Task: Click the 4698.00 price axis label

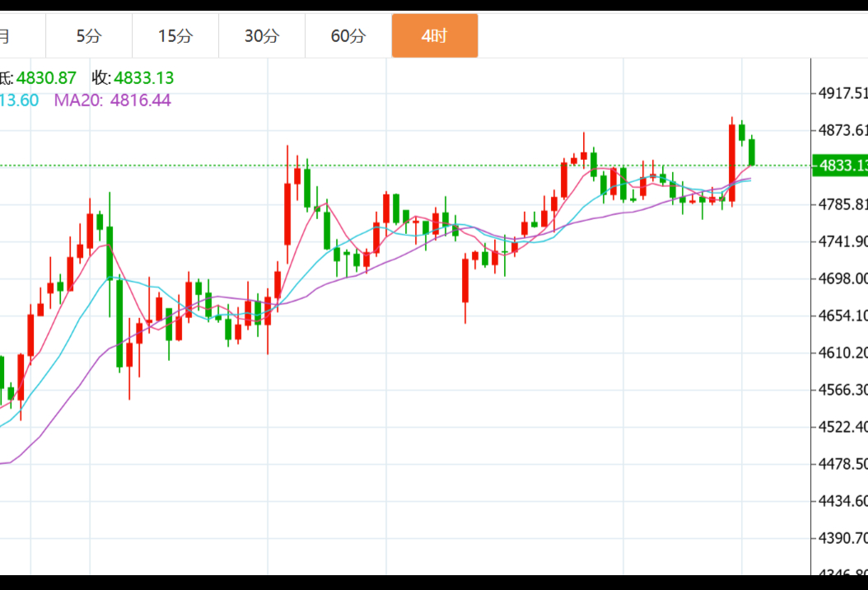Action: pos(842,279)
